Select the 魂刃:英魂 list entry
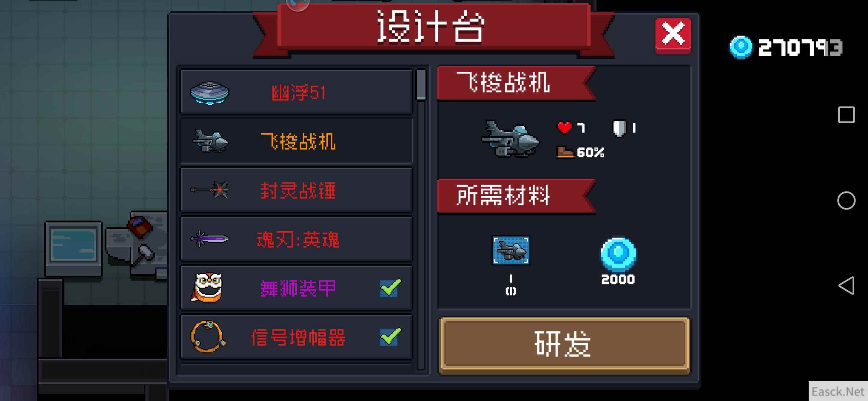This screenshot has width=868, height=401. (296, 239)
